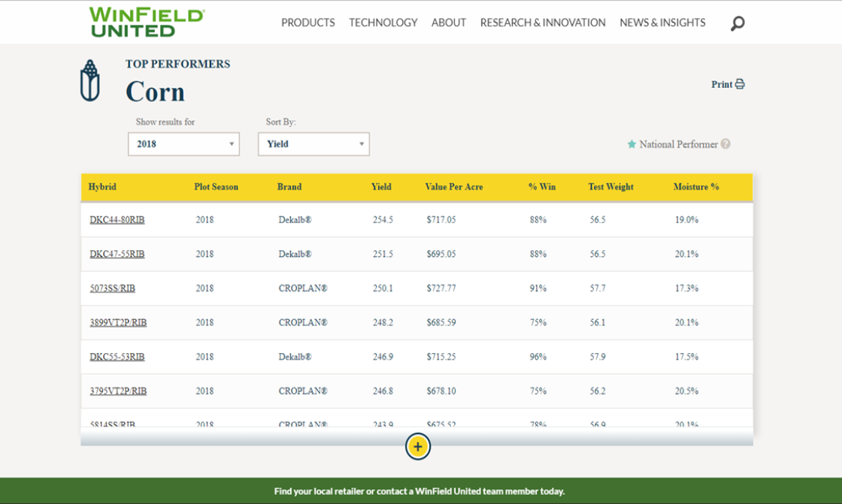Click the Show results for label
The width and height of the screenshot is (842, 504).
coord(165,122)
